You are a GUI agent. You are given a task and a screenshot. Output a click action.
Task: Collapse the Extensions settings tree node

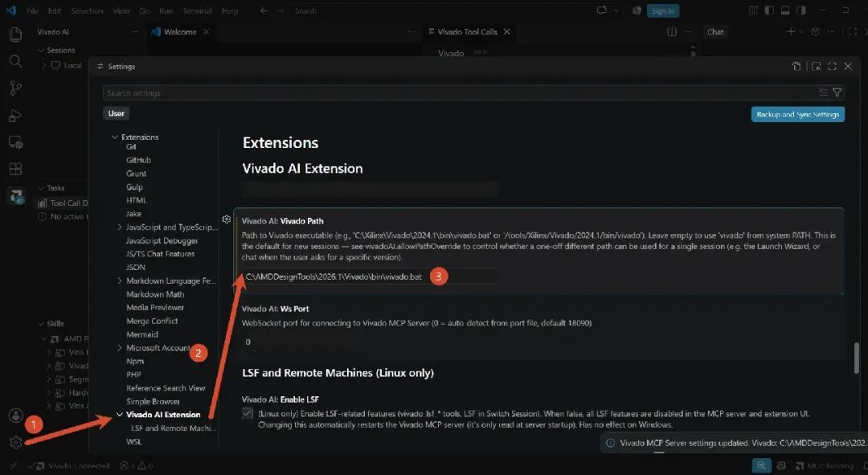[115, 137]
